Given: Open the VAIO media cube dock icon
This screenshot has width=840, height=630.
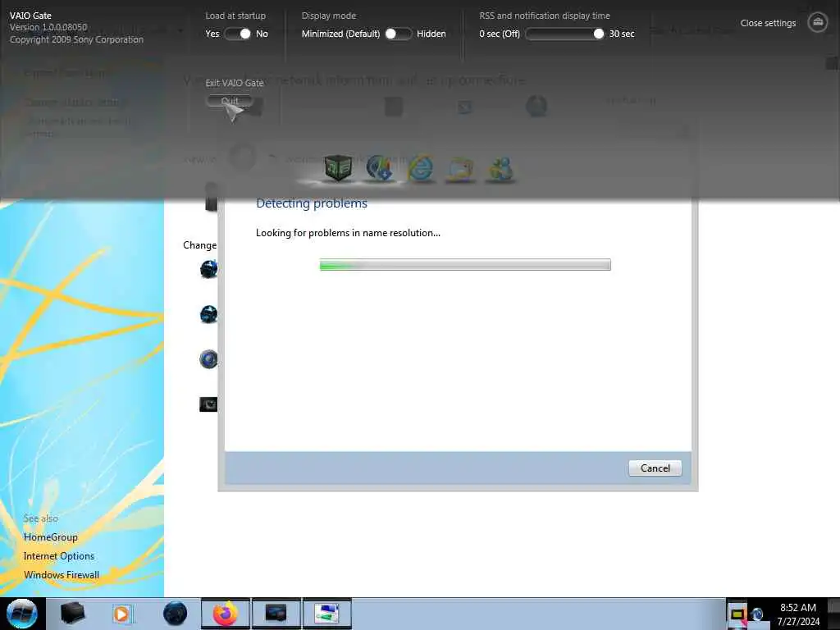Looking at the screenshot, I should [x=338, y=167].
